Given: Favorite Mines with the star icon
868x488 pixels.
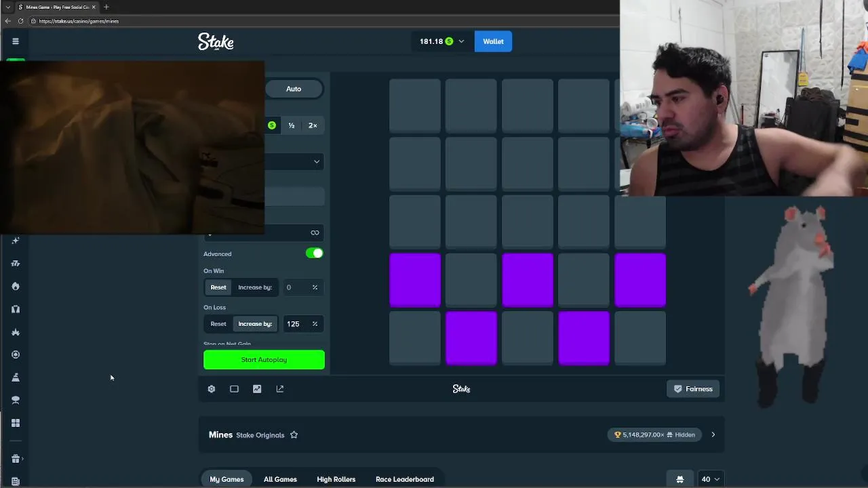Looking at the screenshot, I should click(294, 435).
